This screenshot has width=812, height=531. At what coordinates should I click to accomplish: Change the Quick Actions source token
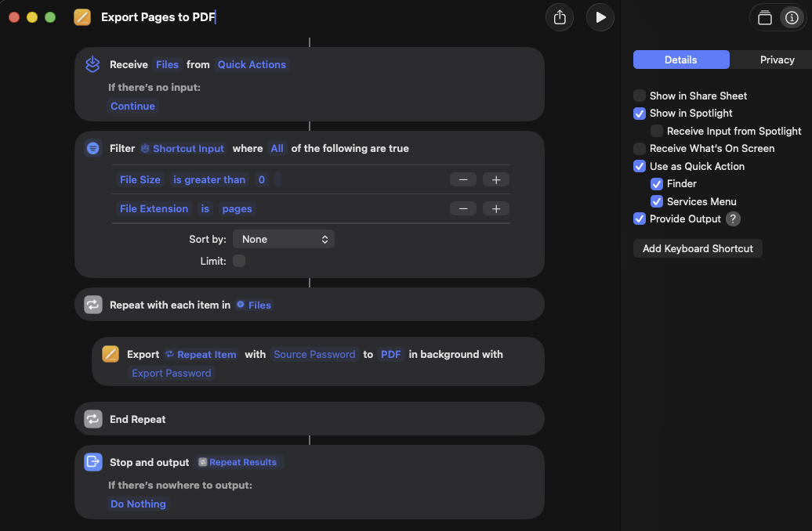tap(252, 64)
